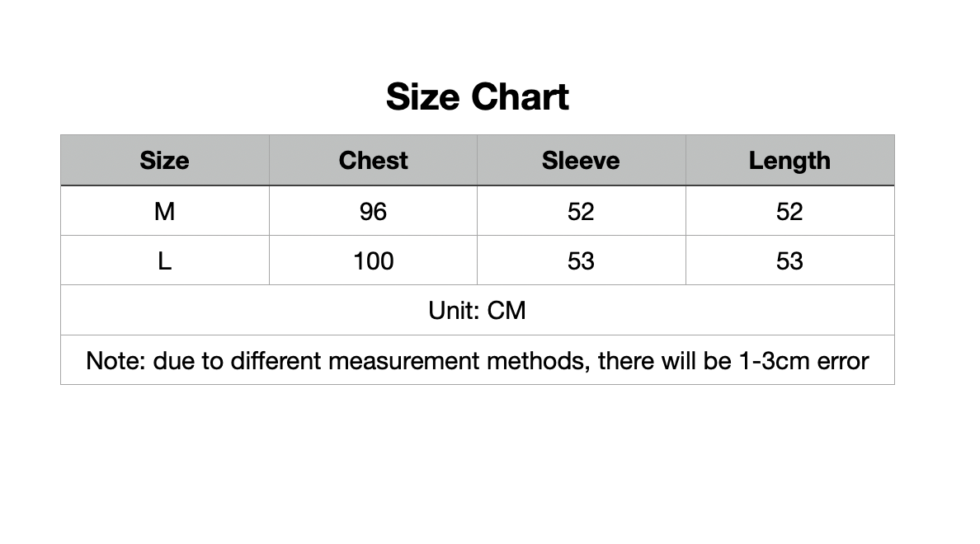Viewport: 980px width, 544px height.
Task: Click the Unit: CM row
Action: (x=477, y=311)
